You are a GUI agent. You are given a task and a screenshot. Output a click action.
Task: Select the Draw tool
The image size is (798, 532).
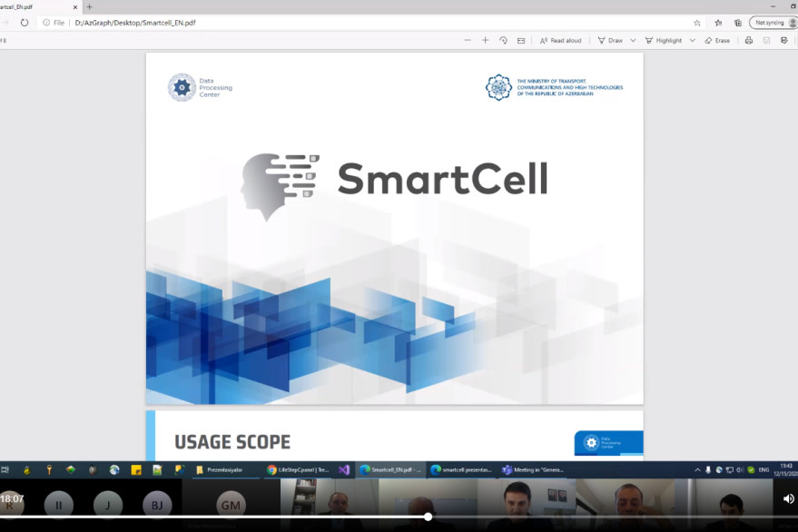[610, 40]
